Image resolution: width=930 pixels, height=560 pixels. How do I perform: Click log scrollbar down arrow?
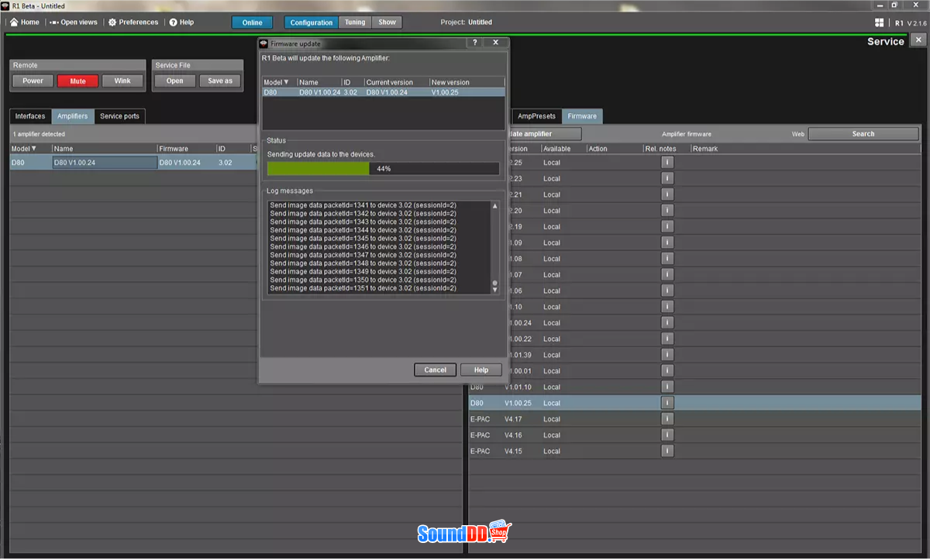494,290
